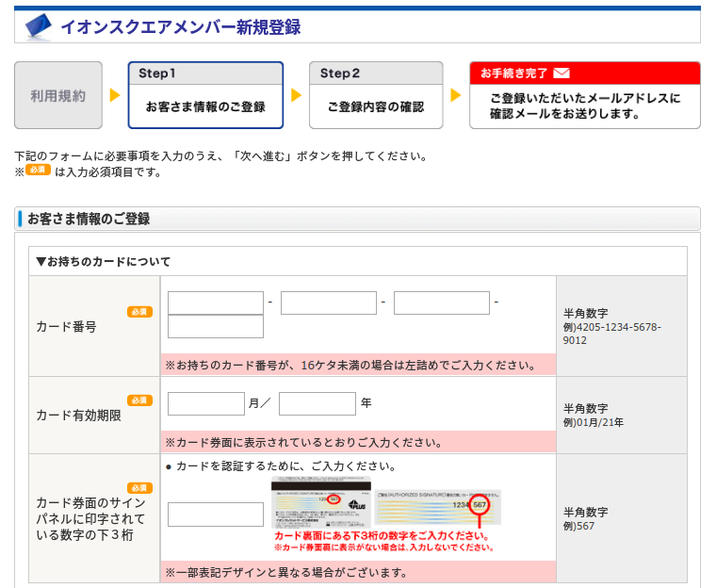This screenshot has width=716, height=588.
Task: Click the カード番号 label
Action: coord(66,327)
